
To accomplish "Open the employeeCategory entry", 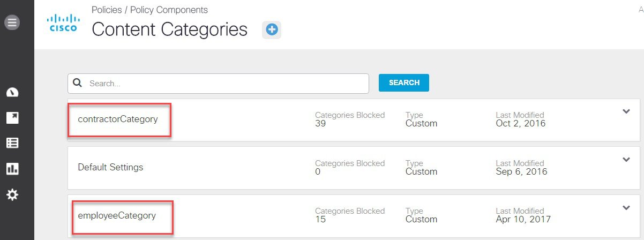I will [117, 215].
